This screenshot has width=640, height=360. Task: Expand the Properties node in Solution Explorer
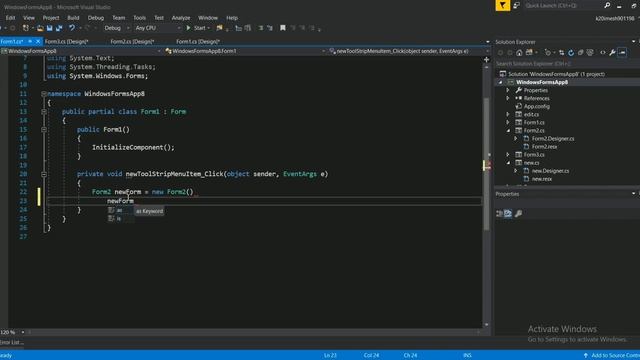click(508, 90)
